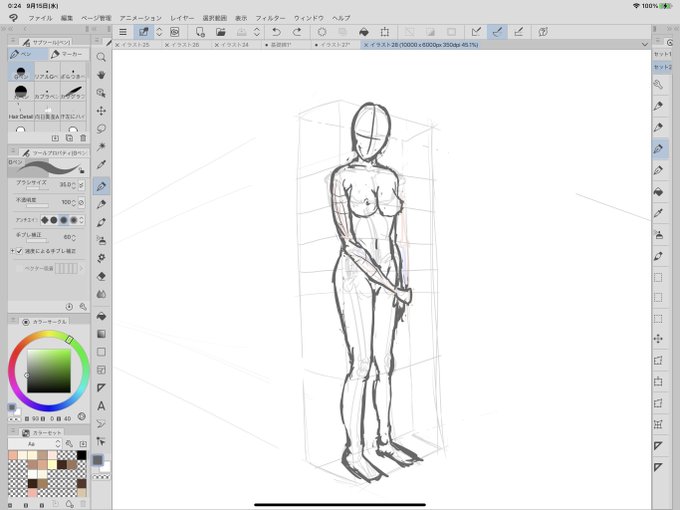Select the Zoom magnifier tool
The width and height of the screenshot is (680, 510).
[x=101, y=57]
